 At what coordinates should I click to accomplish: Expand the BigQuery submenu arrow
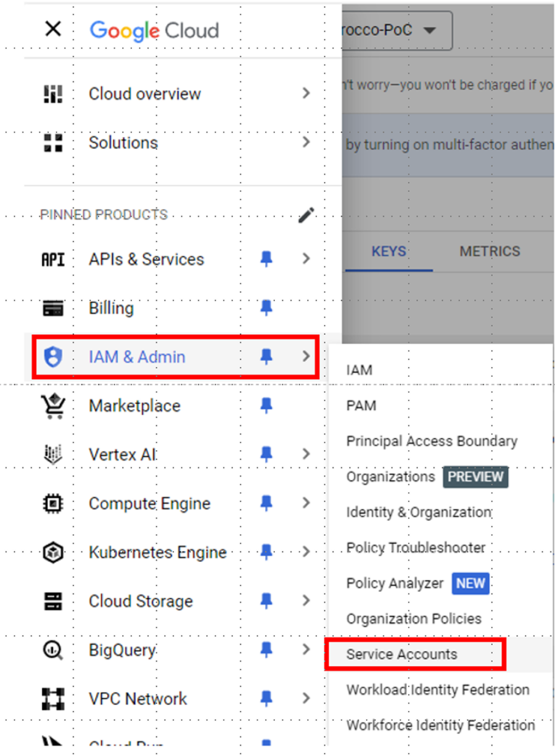(x=306, y=650)
